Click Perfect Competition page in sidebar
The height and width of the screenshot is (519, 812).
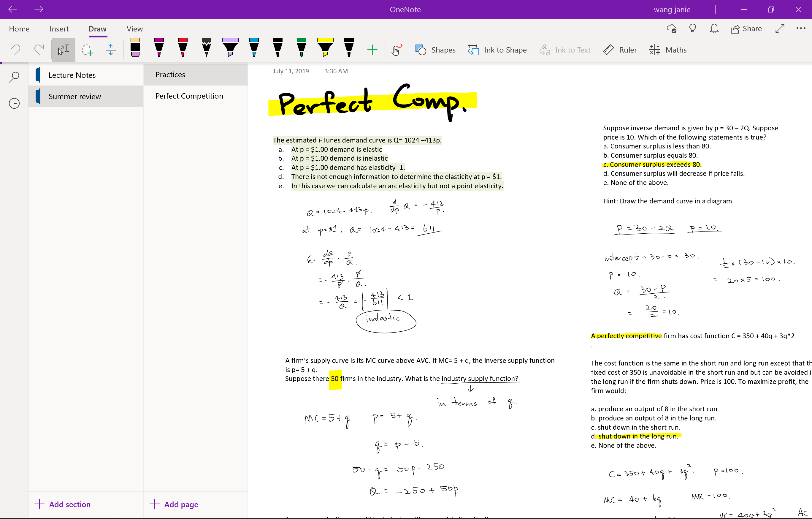pos(189,96)
